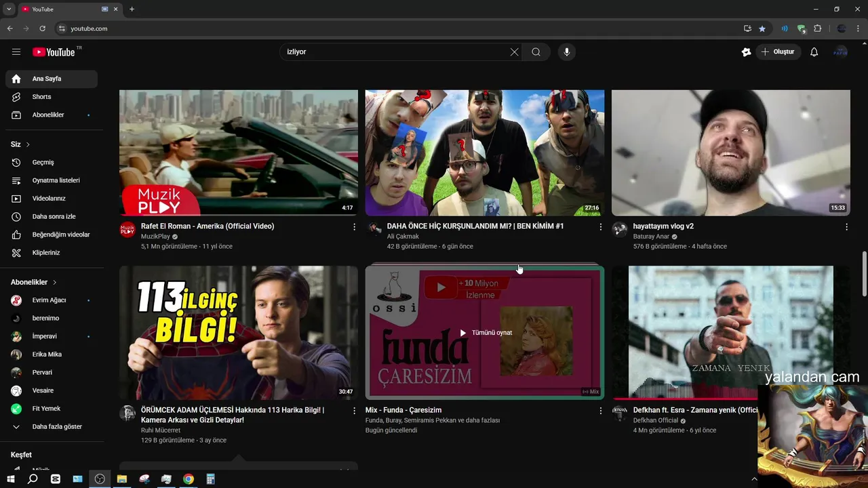Click the page vertical scrollbar thumb

pos(864,273)
